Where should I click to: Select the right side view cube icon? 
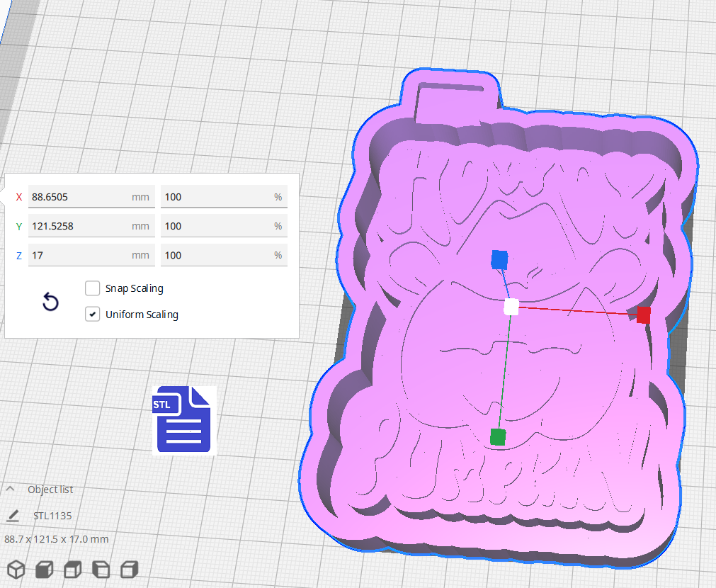point(129,569)
